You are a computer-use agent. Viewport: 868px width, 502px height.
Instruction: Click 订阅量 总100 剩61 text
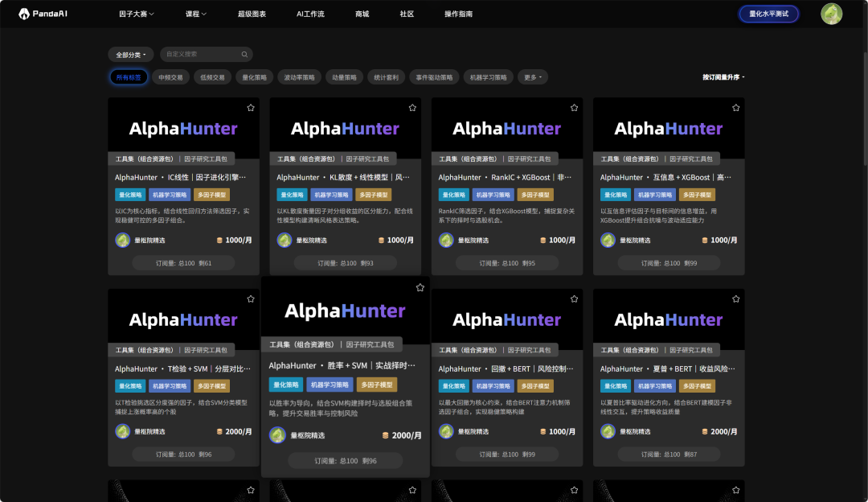pyautogui.click(x=184, y=263)
